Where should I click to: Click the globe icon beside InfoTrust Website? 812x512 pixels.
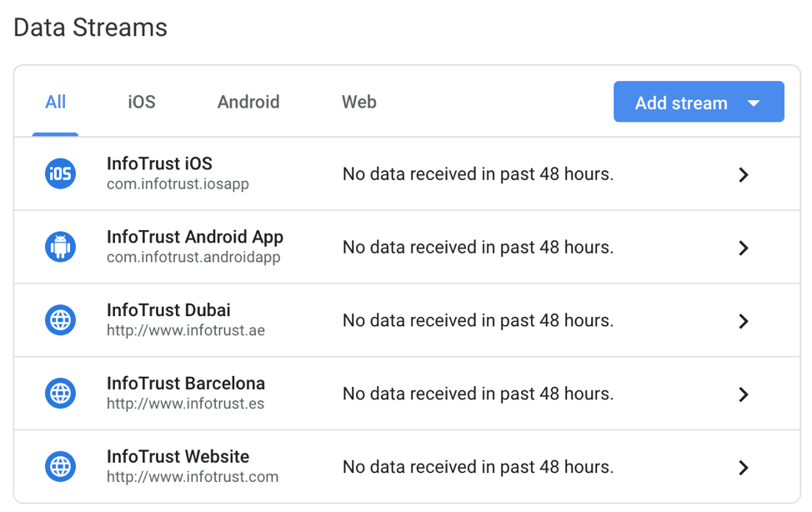coord(60,467)
